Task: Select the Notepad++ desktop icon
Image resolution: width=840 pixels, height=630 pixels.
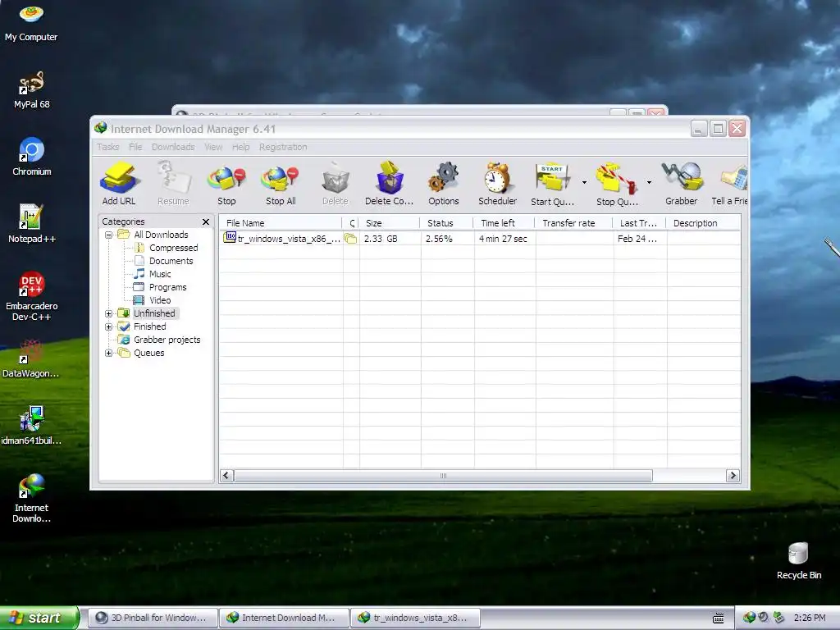Action: point(32,224)
